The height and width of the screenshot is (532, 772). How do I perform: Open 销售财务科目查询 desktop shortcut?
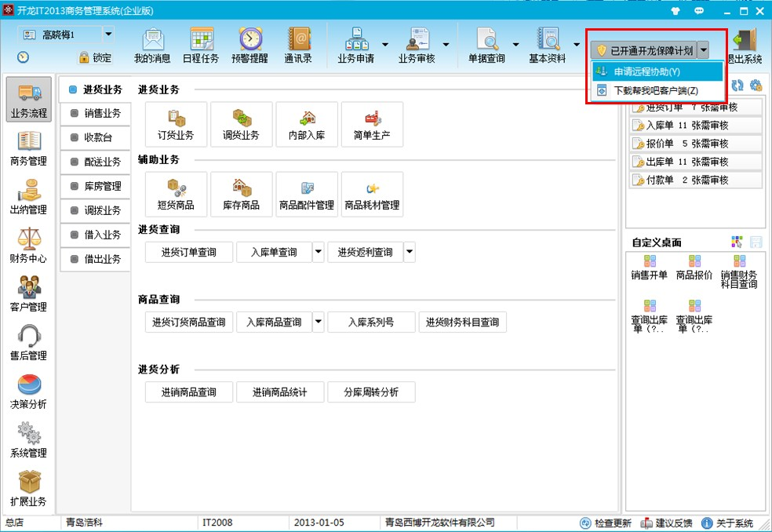pos(739,271)
